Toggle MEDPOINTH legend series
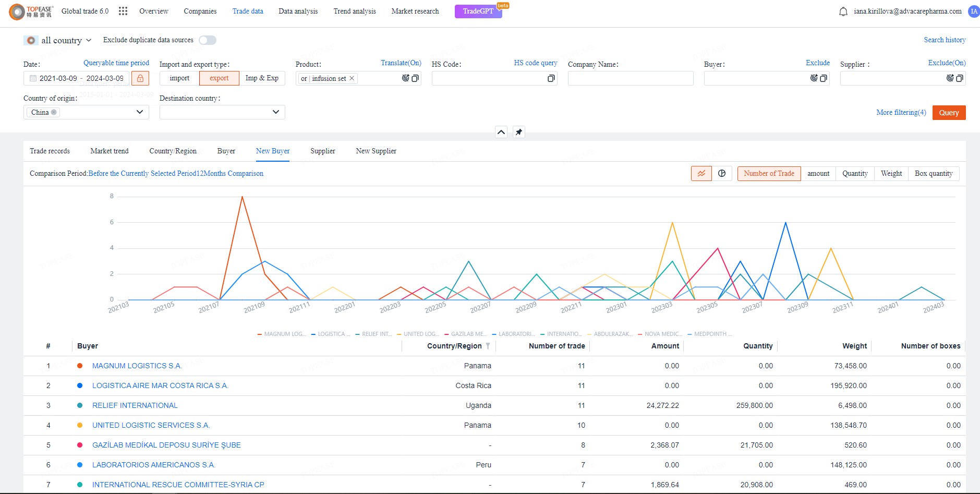Screen dimensions: 980x494 (x=710, y=334)
